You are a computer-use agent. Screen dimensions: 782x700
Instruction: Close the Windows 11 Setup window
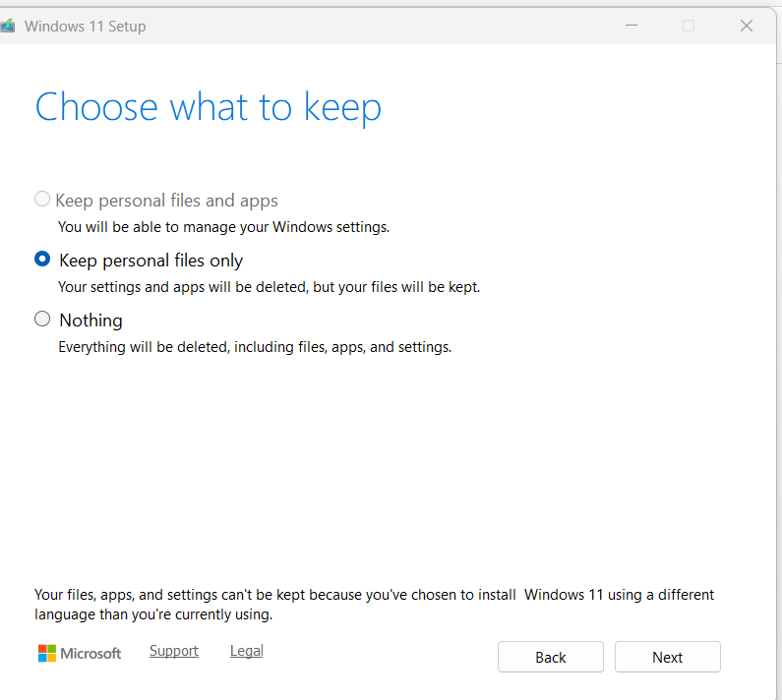tap(746, 26)
